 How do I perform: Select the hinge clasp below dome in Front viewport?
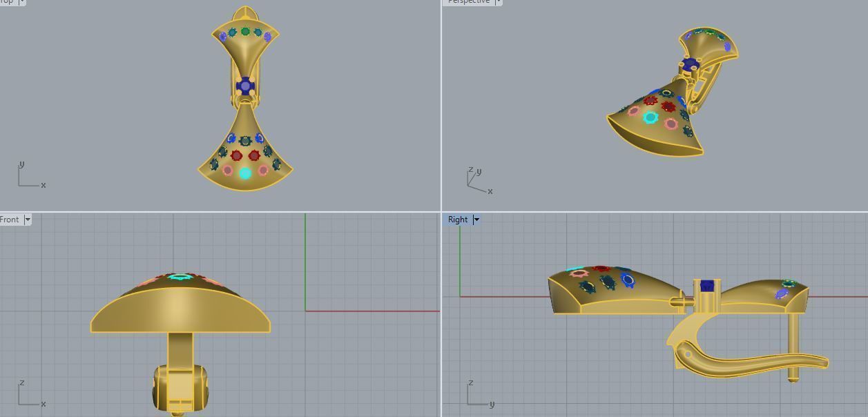click(180, 388)
